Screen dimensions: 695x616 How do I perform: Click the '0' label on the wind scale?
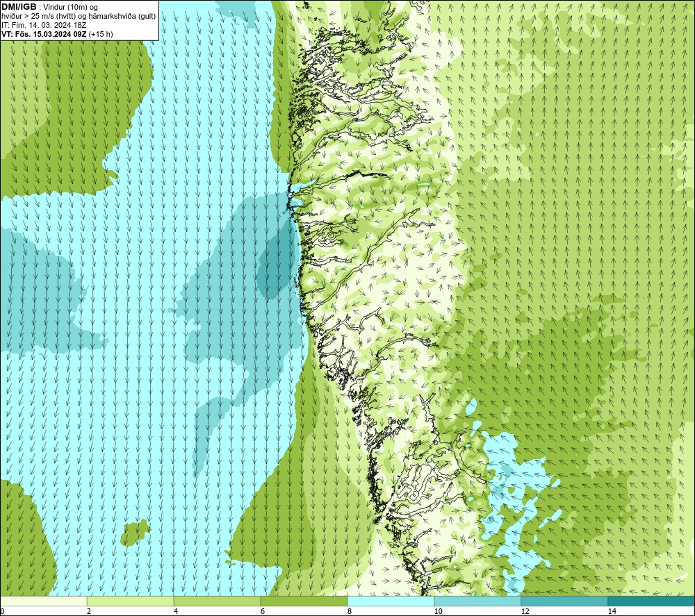pos(2,611)
